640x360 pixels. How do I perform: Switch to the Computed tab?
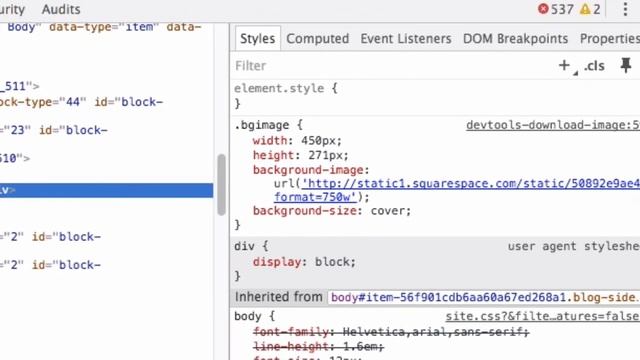(x=318, y=39)
